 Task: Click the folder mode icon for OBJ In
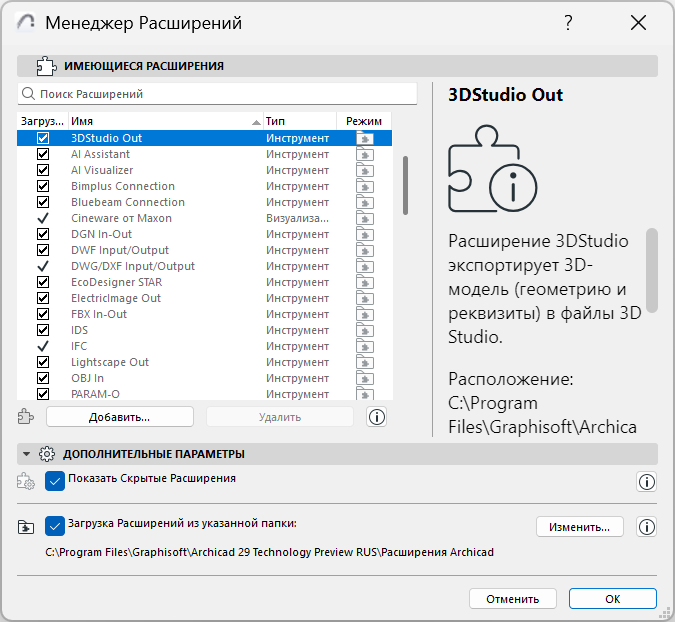(x=365, y=378)
